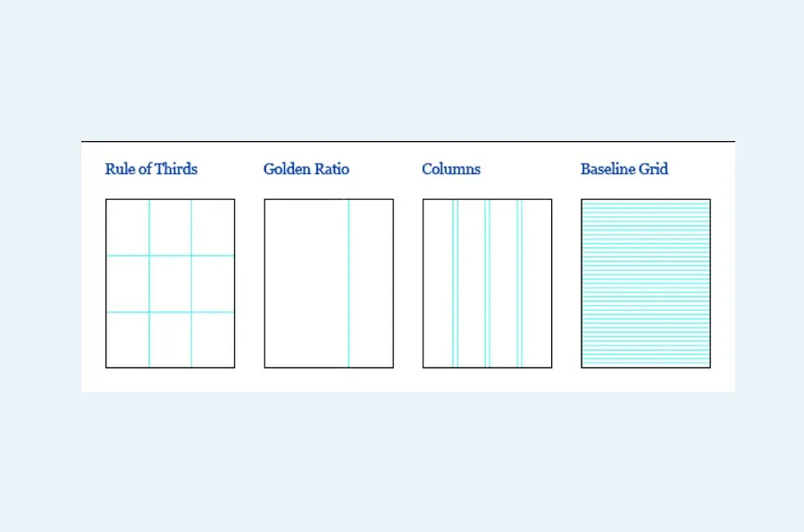The width and height of the screenshot is (804, 532).
Task: Select the fourth column in Columns diagram
Action: click(537, 283)
